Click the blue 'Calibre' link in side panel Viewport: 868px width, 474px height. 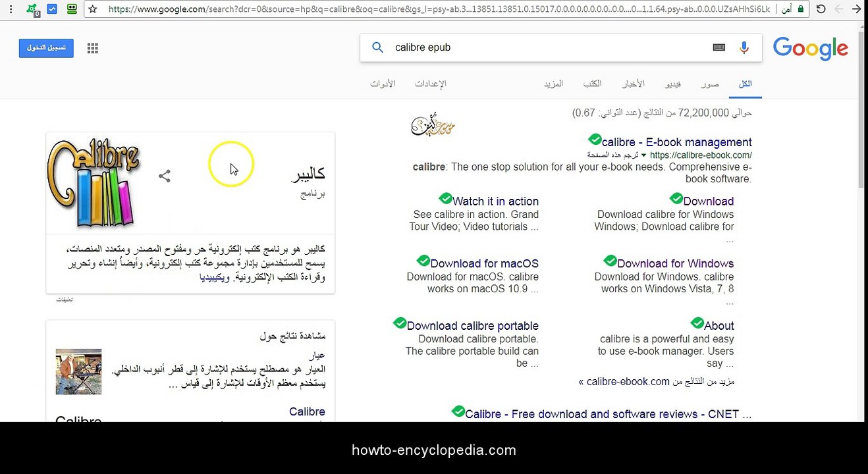coord(307,412)
